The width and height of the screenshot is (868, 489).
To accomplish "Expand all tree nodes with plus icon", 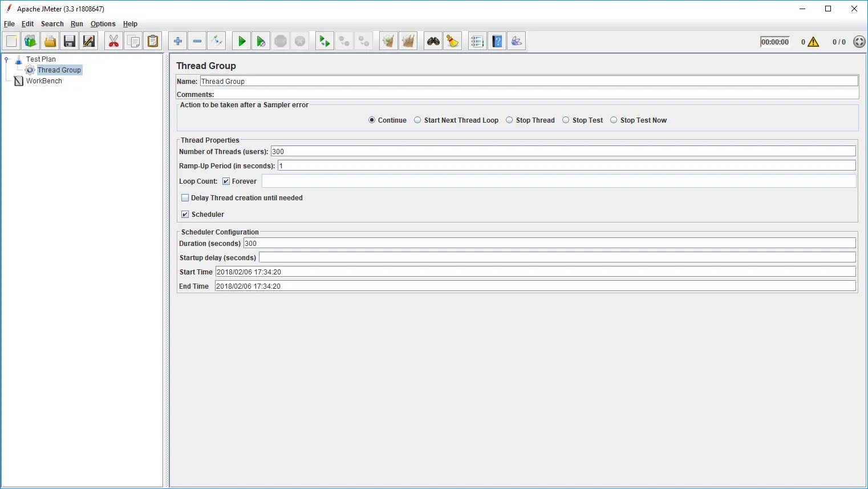I will coord(178,41).
